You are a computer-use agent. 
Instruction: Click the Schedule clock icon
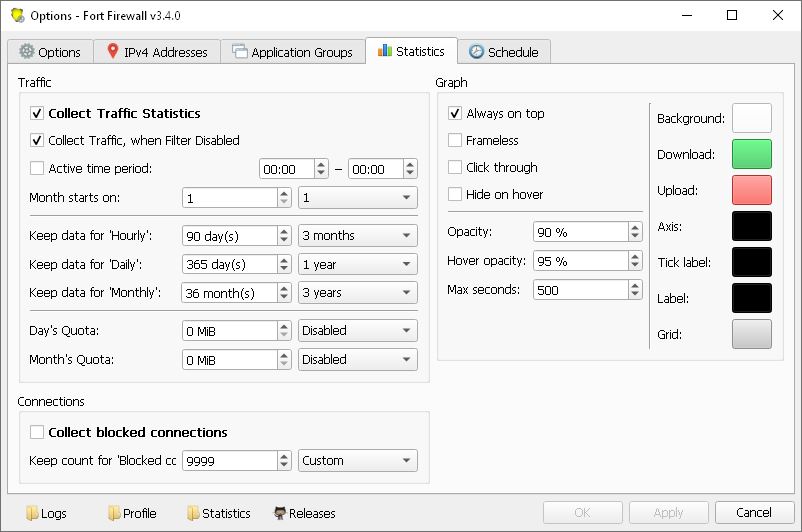click(x=476, y=52)
